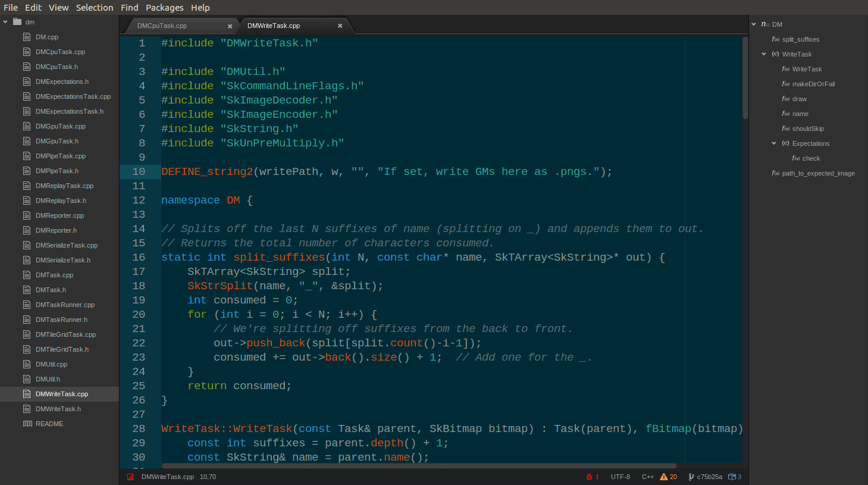The height and width of the screenshot is (485, 868).
Task: Open the Selection menu
Action: (x=95, y=8)
